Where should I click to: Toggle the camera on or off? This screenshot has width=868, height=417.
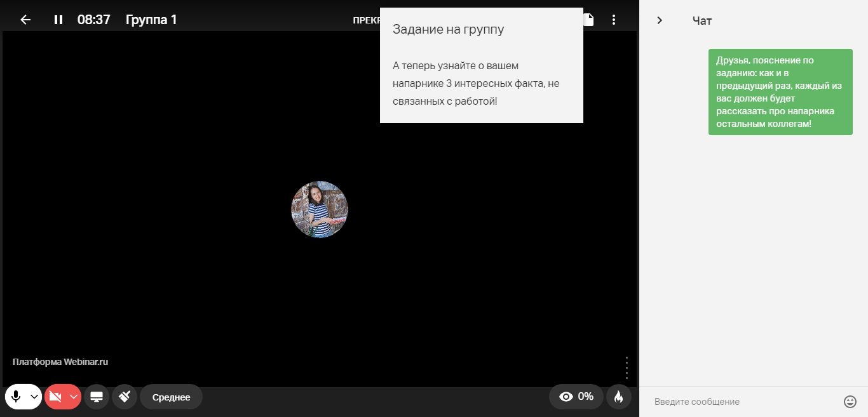[x=55, y=397]
